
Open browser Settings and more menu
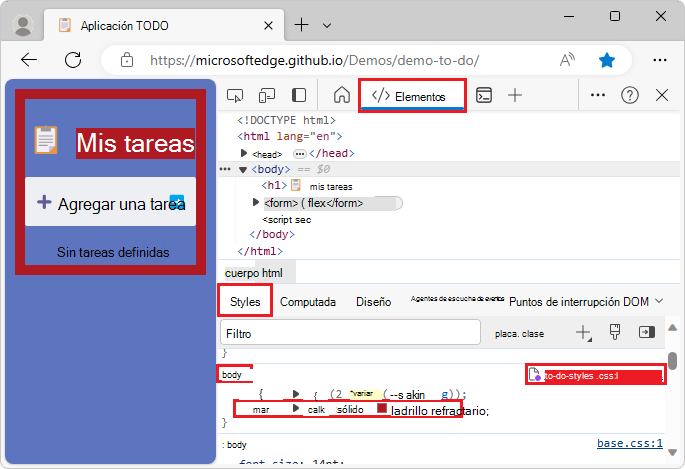pos(659,60)
